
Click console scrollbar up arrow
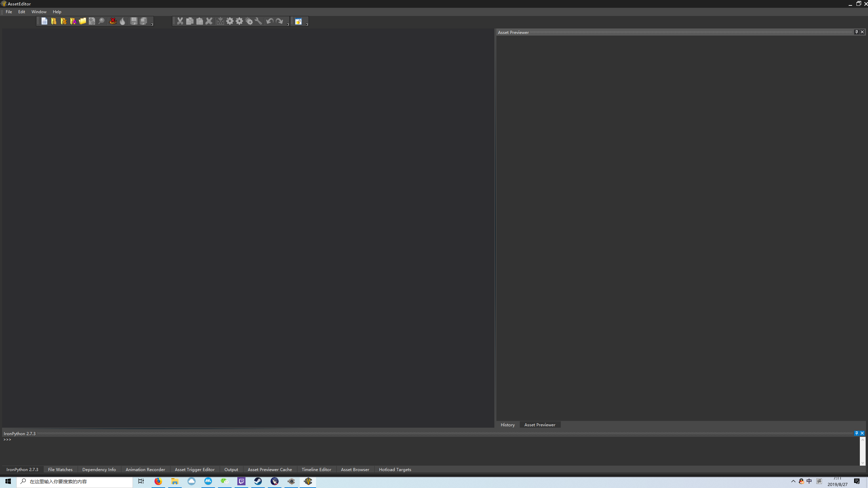click(863, 440)
